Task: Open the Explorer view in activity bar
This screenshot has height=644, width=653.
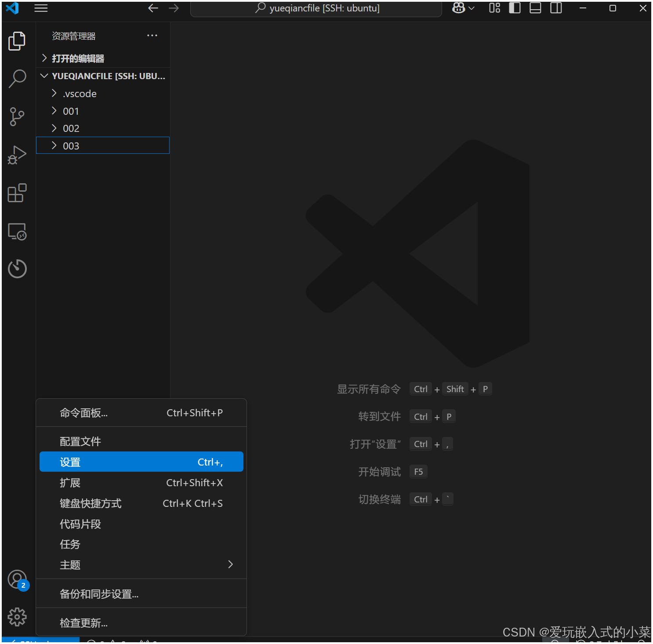Action: click(17, 41)
